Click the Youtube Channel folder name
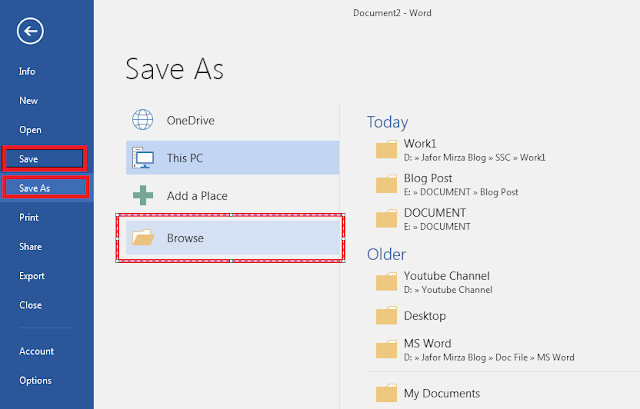The height and width of the screenshot is (409, 640). [x=447, y=276]
